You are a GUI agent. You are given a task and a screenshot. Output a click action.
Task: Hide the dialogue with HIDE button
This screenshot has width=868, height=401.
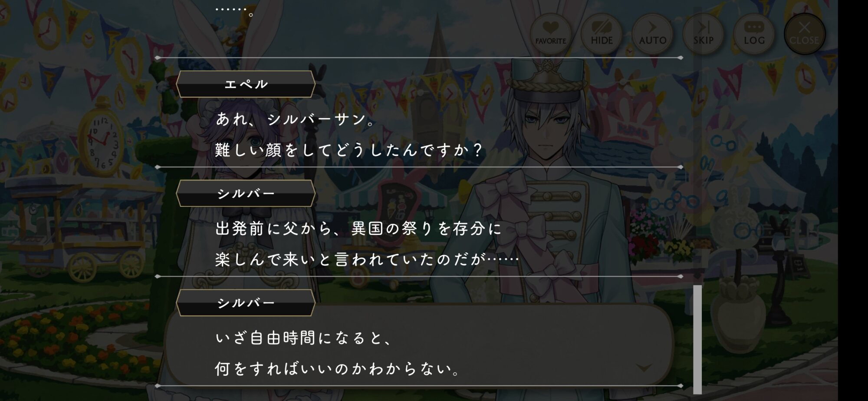point(602,33)
